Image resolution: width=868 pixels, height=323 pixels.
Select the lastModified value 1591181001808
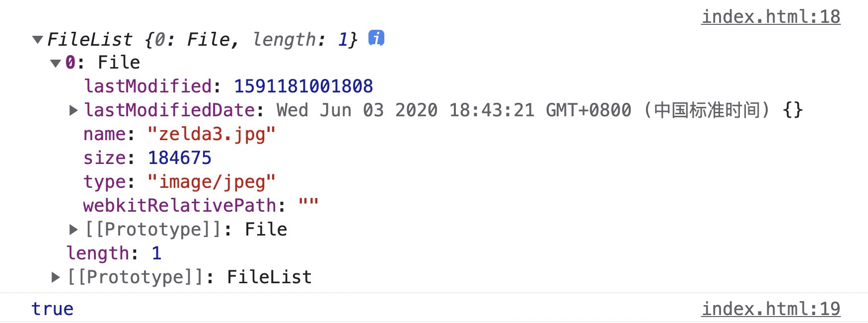pyautogui.click(x=303, y=86)
